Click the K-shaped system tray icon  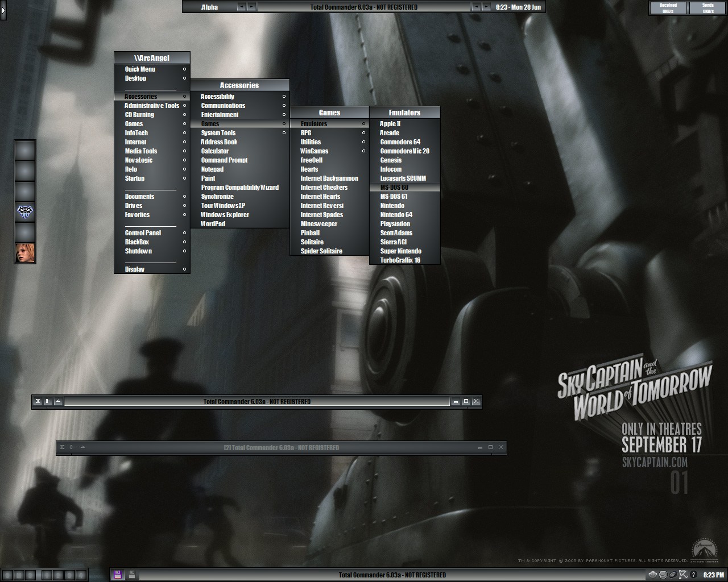click(684, 575)
